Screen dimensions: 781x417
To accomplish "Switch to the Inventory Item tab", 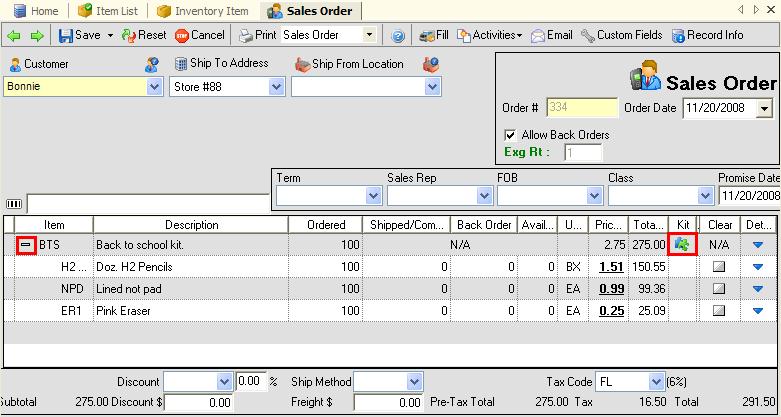I will pos(204,10).
